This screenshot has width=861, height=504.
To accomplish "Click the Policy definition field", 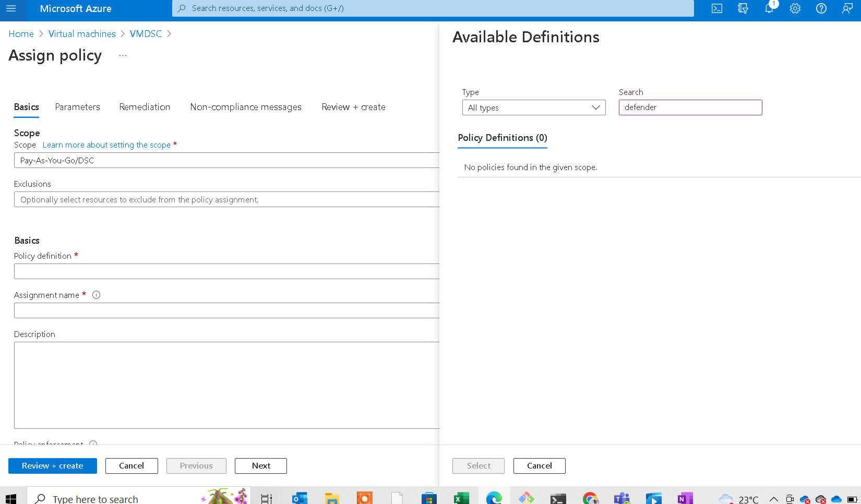I will tap(226, 271).
